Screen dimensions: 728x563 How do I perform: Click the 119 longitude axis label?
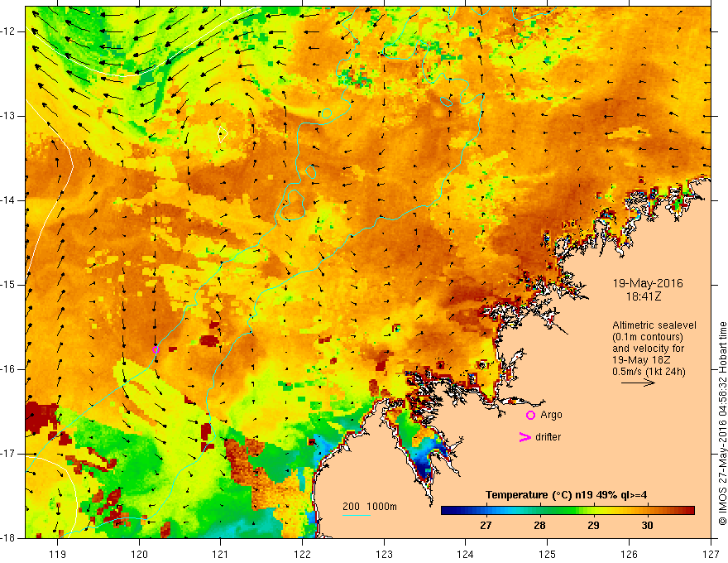coord(58,554)
